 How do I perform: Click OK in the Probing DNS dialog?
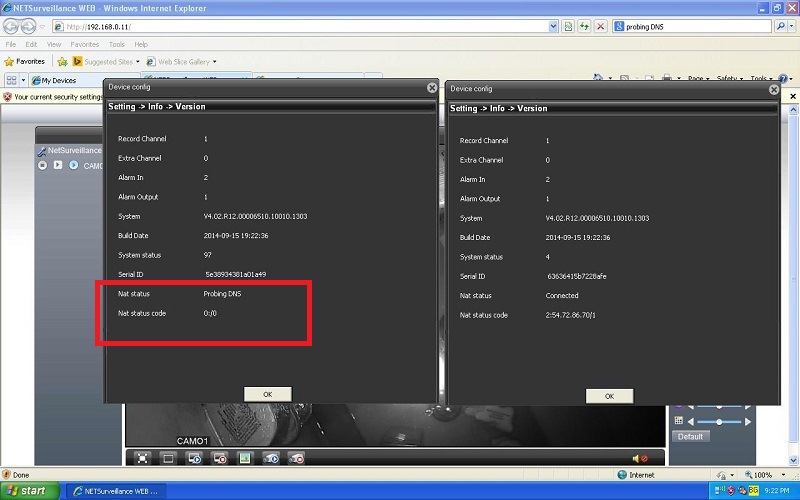268,394
